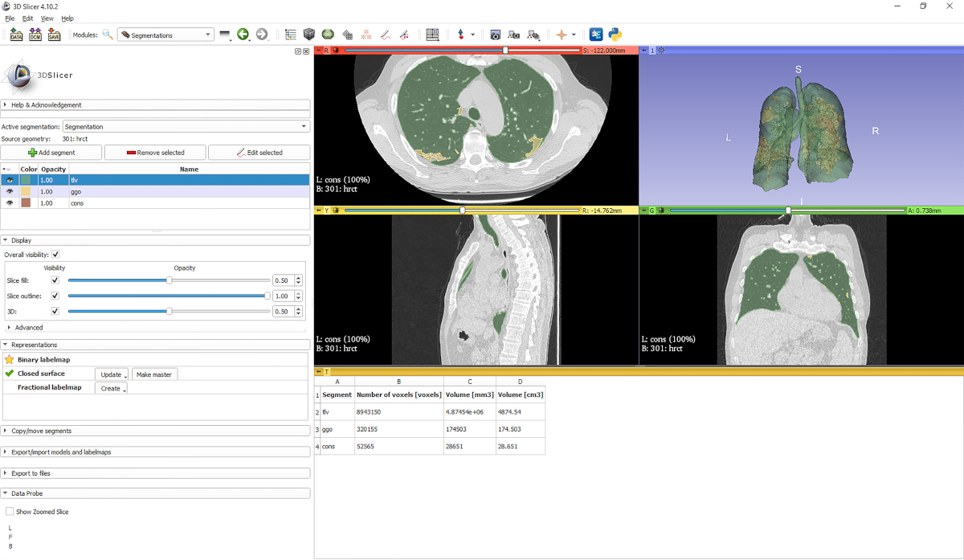964x560 pixels.
Task: Go back to previous module arrow
Action: point(243,35)
